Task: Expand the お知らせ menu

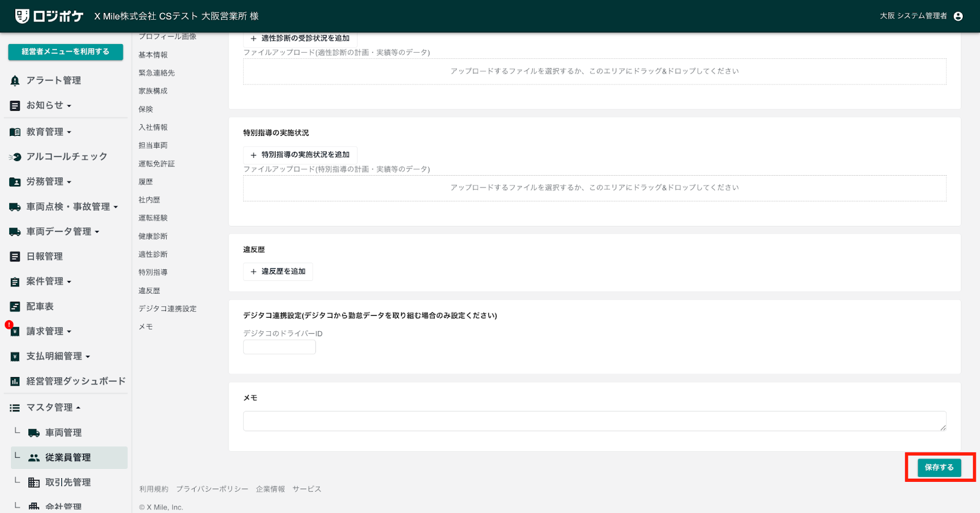Action: 48,105
